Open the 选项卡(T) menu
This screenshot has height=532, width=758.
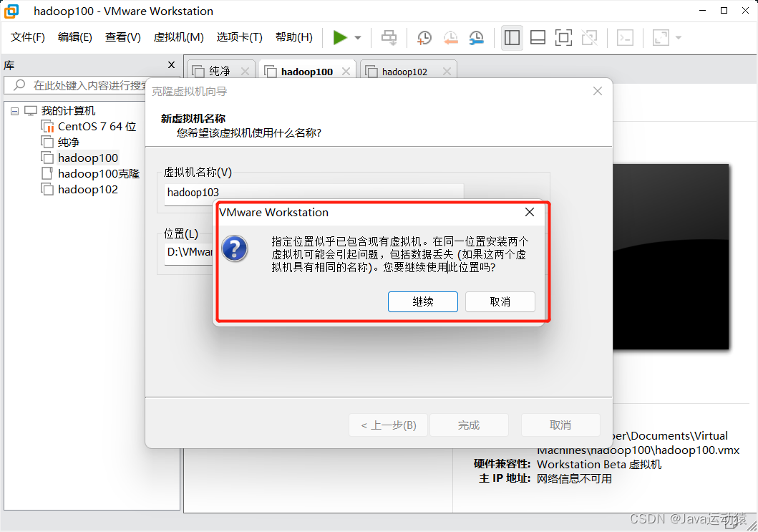point(239,37)
